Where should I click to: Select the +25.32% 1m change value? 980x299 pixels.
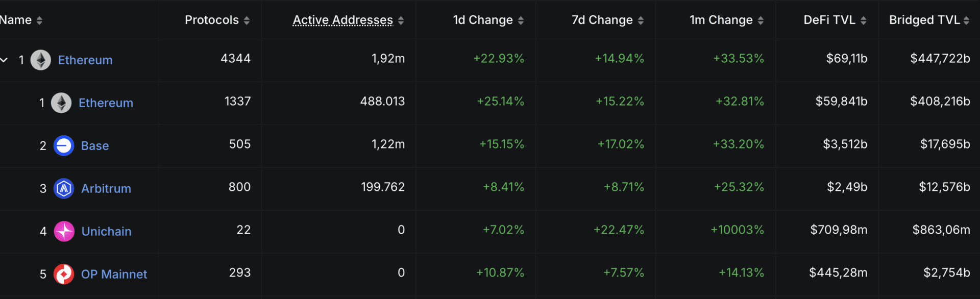pyautogui.click(x=739, y=187)
